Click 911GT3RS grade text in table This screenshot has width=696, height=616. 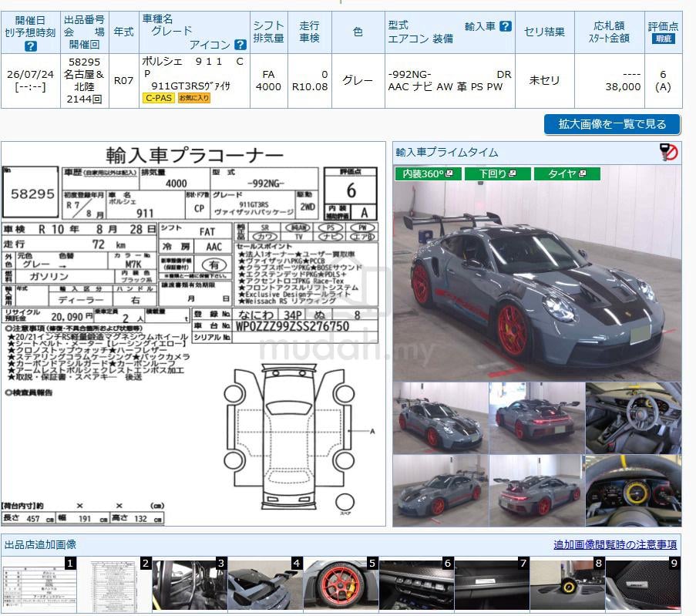click(191, 86)
